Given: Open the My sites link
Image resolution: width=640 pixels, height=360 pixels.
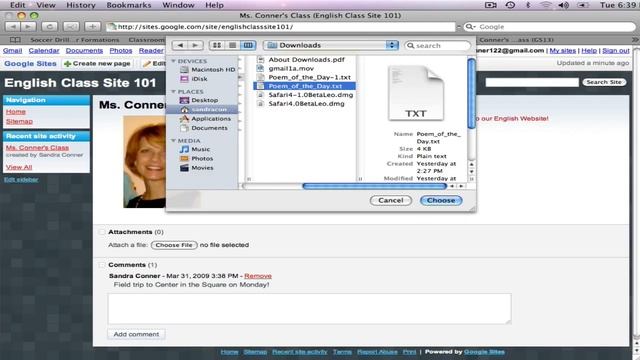Looking at the screenshot, I should [562, 51].
